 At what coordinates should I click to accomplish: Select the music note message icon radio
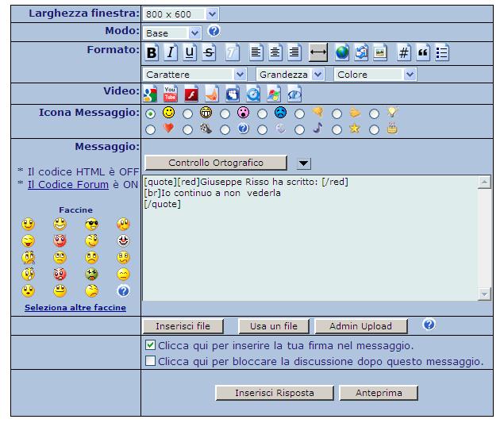[299, 130]
